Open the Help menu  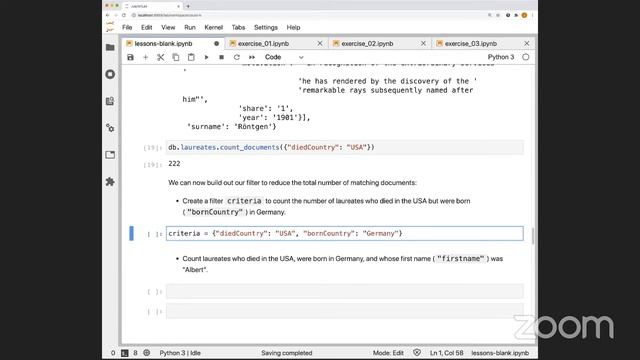pyautogui.click(x=293, y=27)
